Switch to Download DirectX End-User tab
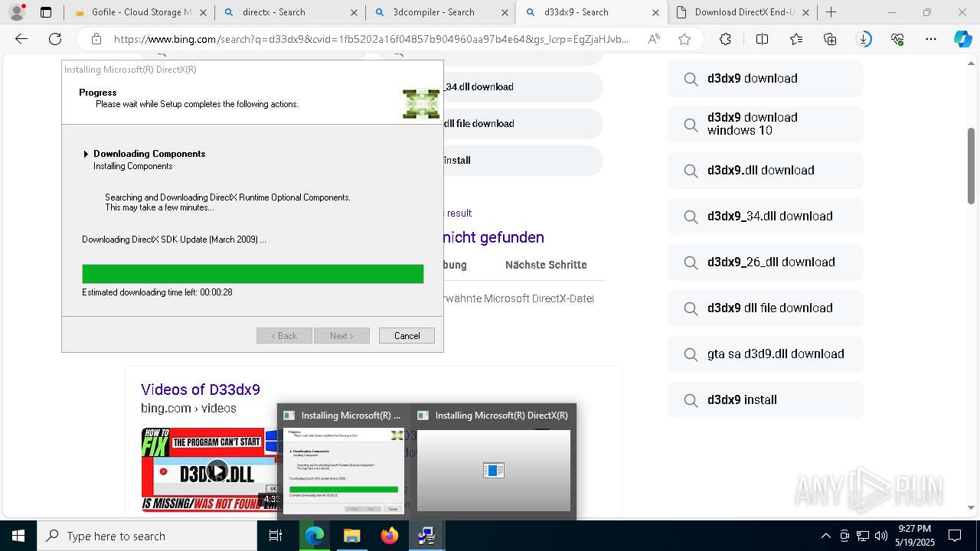The image size is (980, 551). click(743, 12)
